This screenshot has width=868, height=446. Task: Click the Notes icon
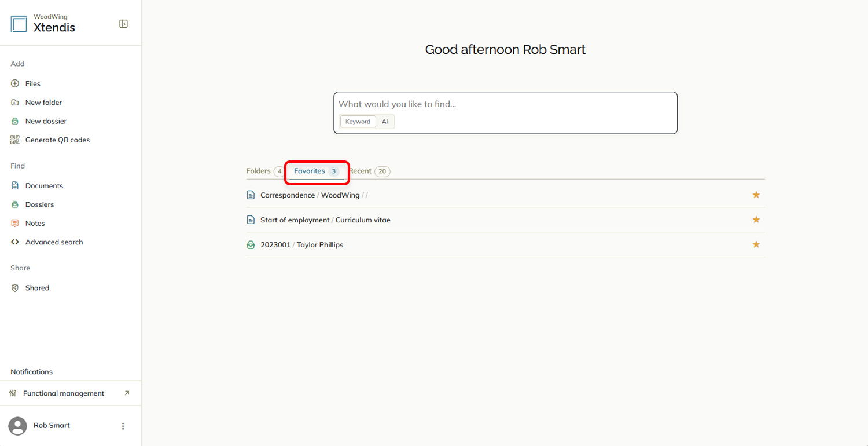pyautogui.click(x=15, y=223)
